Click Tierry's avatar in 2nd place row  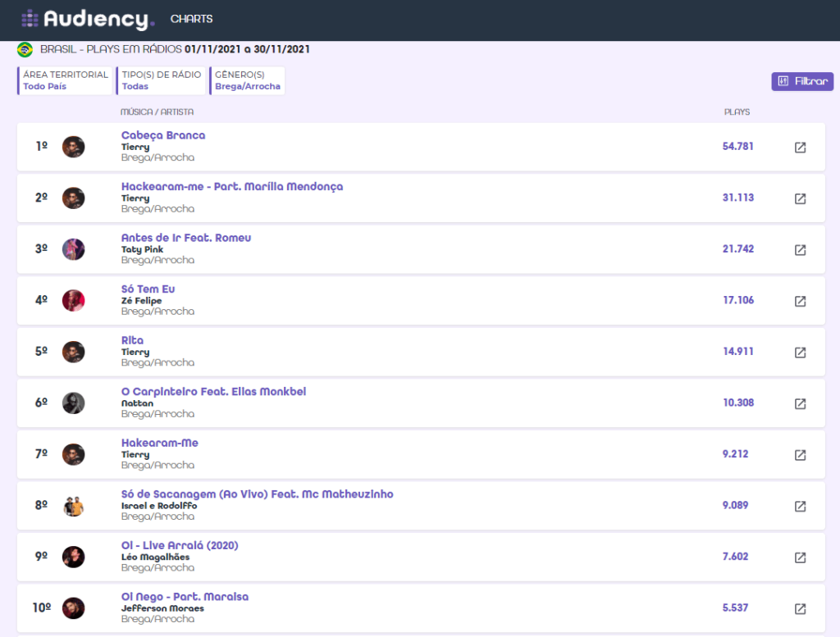(73, 198)
